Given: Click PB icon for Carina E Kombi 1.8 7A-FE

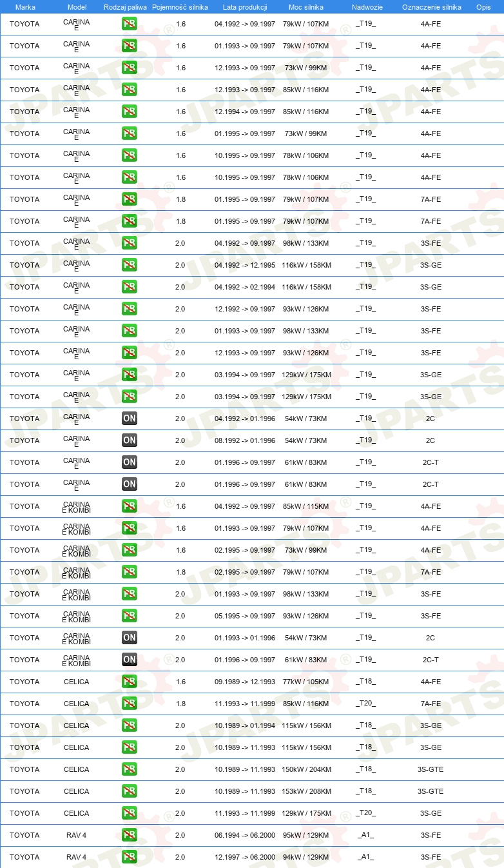Looking at the screenshot, I should pos(129,572).
